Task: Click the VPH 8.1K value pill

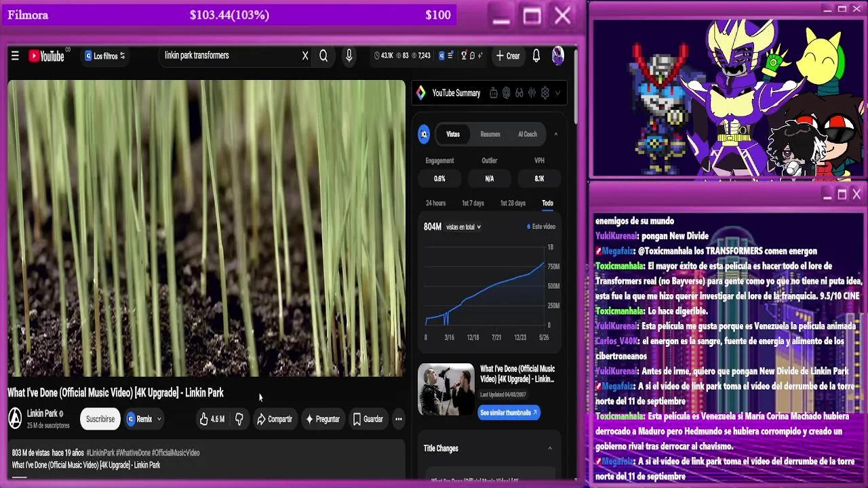Action: tap(539, 179)
